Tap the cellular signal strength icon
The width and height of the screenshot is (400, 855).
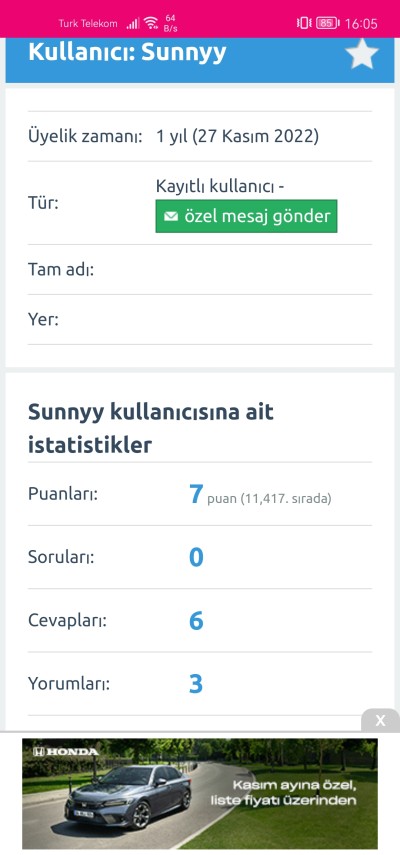tap(133, 23)
